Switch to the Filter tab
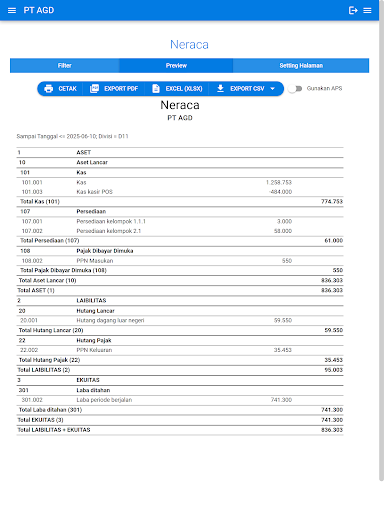Image resolution: width=384 pixels, height=512 pixels. pyautogui.click(x=64, y=66)
